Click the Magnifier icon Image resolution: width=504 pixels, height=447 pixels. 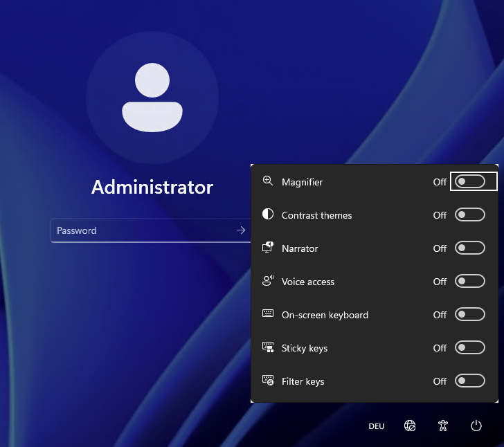[267, 181]
